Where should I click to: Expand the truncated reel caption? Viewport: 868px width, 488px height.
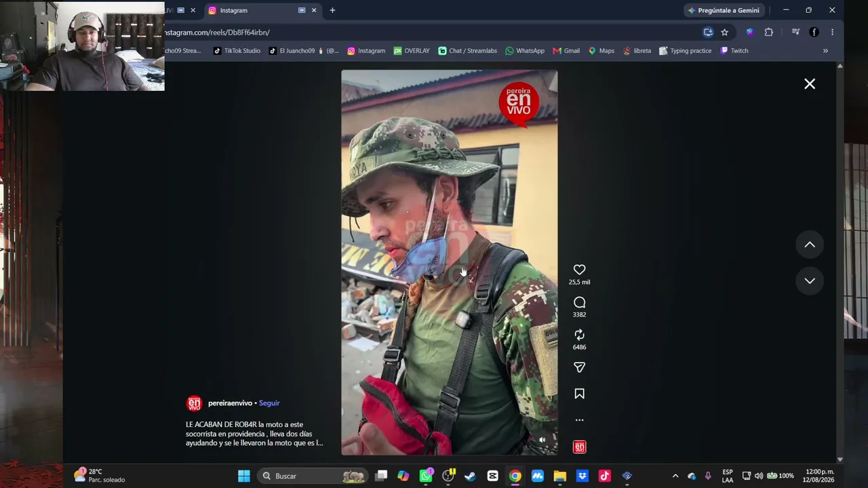(254, 434)
